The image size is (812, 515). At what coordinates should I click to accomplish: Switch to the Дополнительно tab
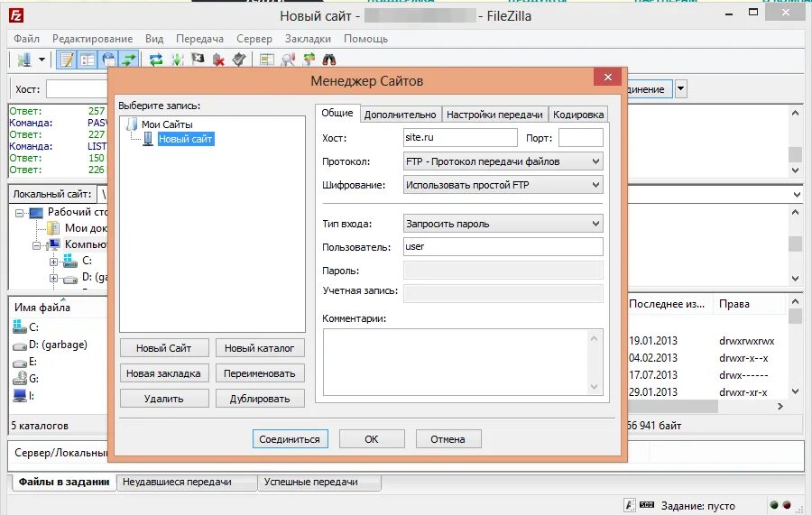tap(400, 115)
